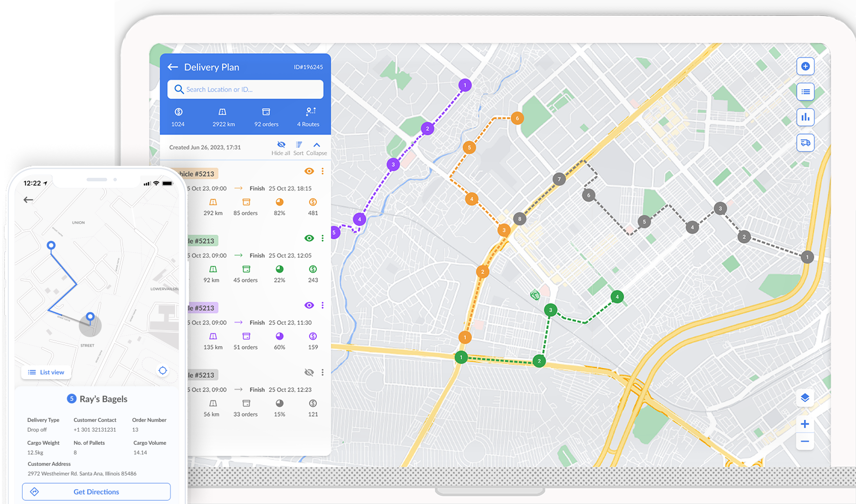The width and height of the screenshot is (856, 504).
Task: Click the ID#196245 label
Action: 309,67
